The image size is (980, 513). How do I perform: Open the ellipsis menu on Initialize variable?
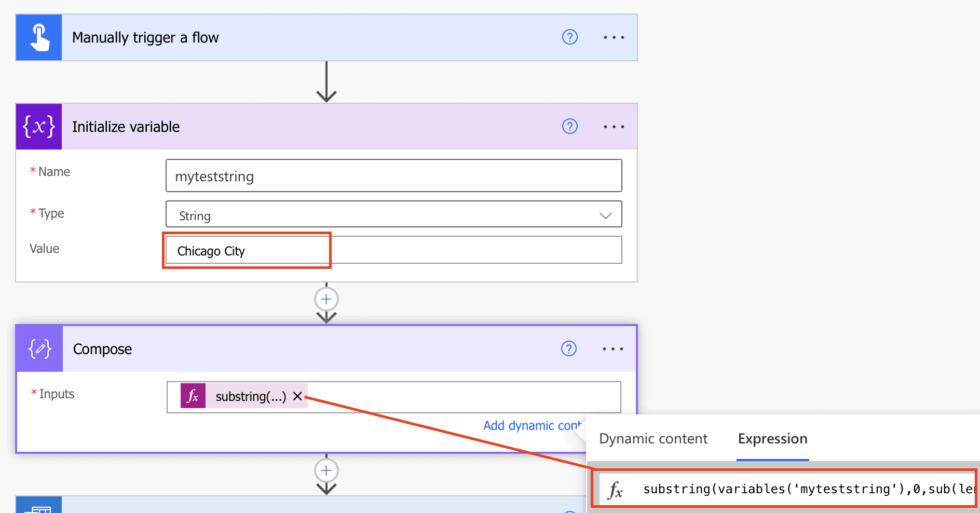pyautogui.click(x=613, y=126)
